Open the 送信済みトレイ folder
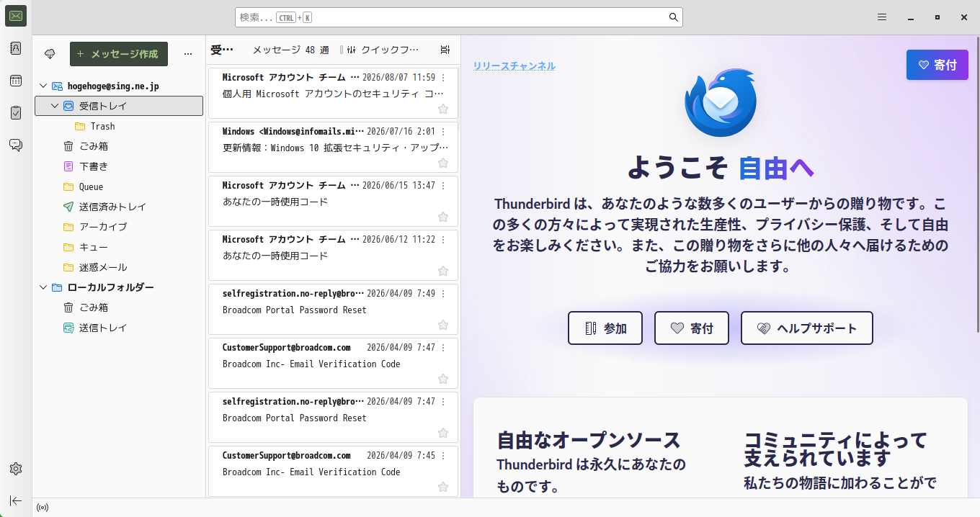This screenshot has width=980, height=517. pos(119,207)
